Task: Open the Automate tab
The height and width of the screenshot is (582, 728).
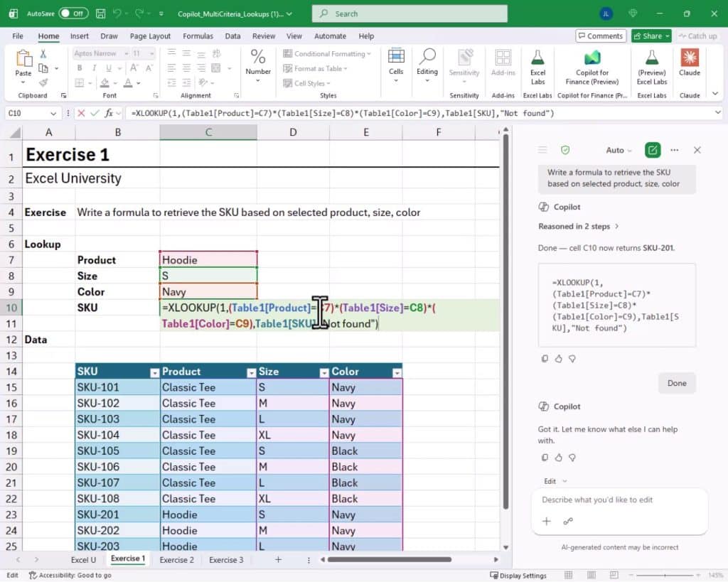Action: (x=330, y=36)
